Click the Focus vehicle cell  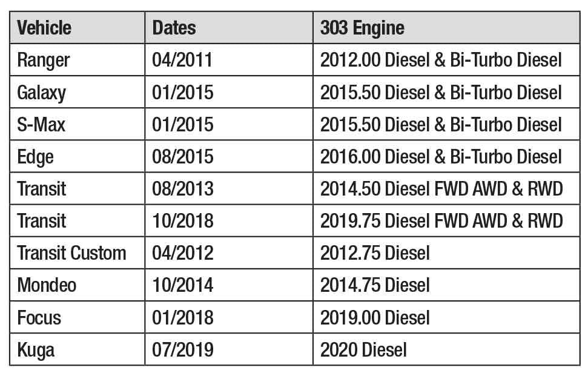coord(39,317)
